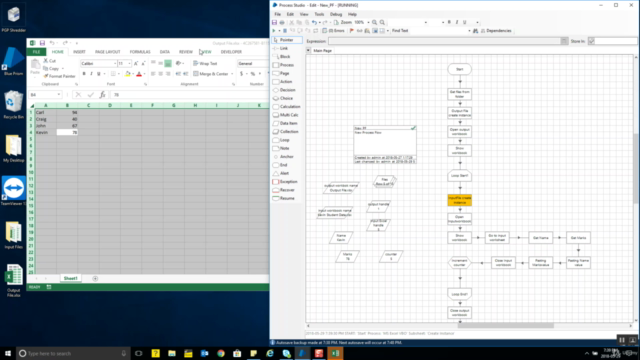Viewport: 640px width, 360px height.
Task: Toggle Underline in Excel Font group
Action: point(98,74)
